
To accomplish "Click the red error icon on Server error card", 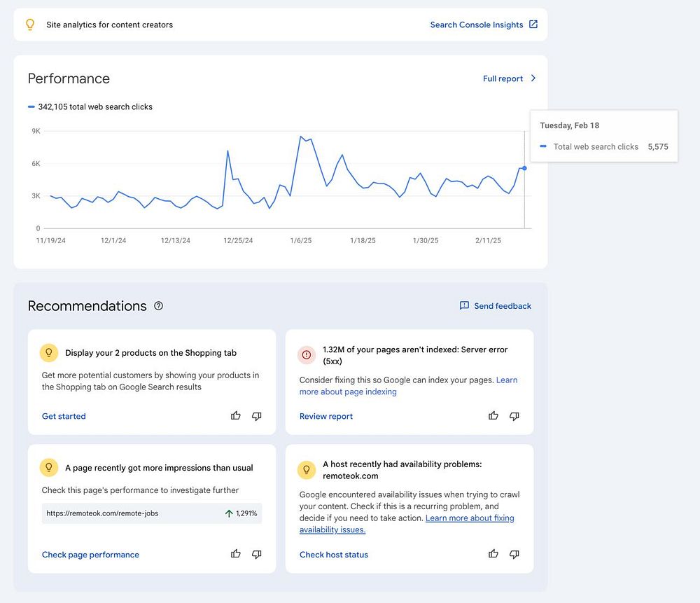I will (x=307, y=355).
